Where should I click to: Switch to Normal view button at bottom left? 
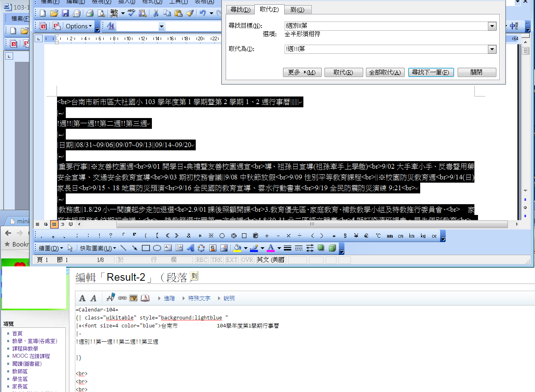tap(37, 224)
